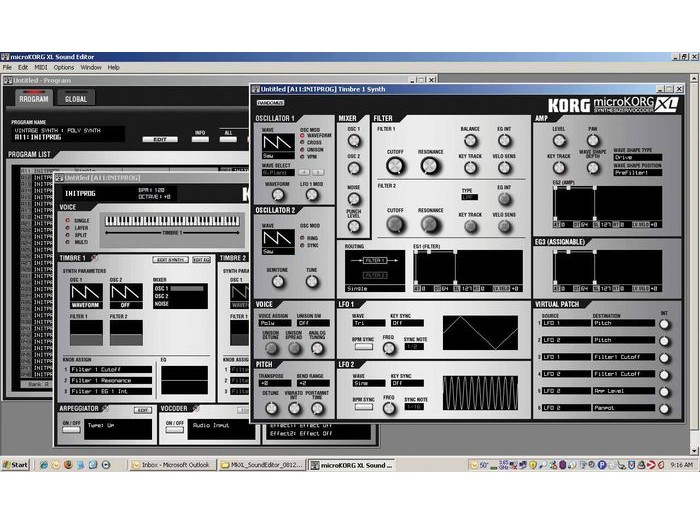Click Virtual Patch 6 intensity knob
Screen dimensions: 700x525
pyautogui.click(x=664, y=408)
